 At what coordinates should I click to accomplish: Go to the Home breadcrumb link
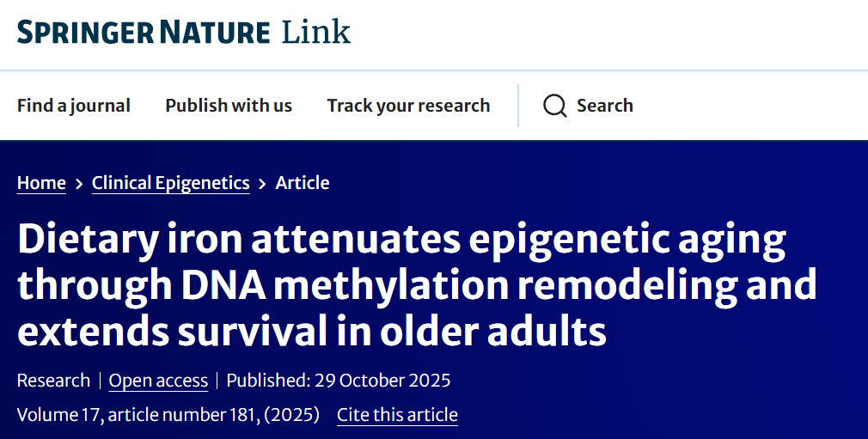(x=41, y=183)
